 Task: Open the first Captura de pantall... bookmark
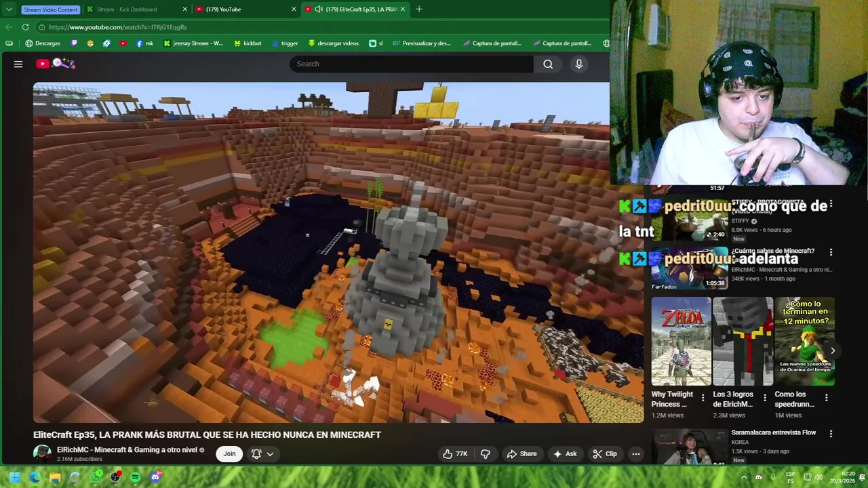492,43
